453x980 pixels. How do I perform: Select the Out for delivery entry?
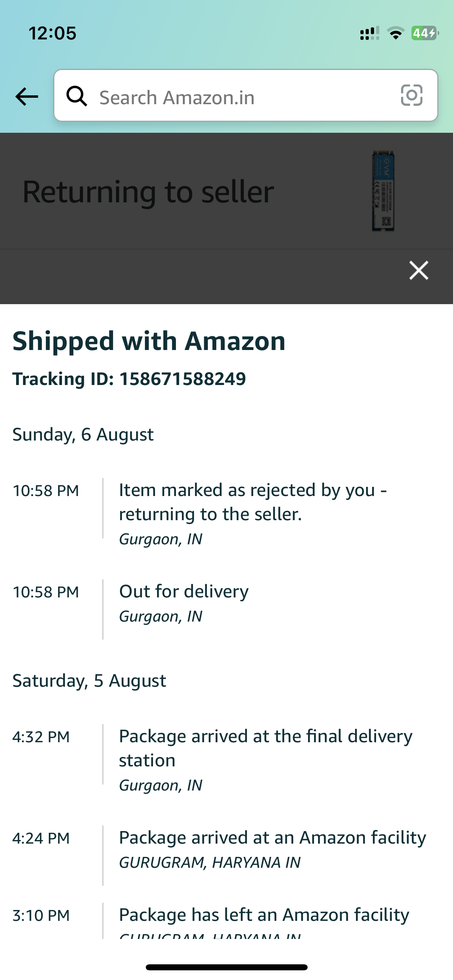(184, 603)
